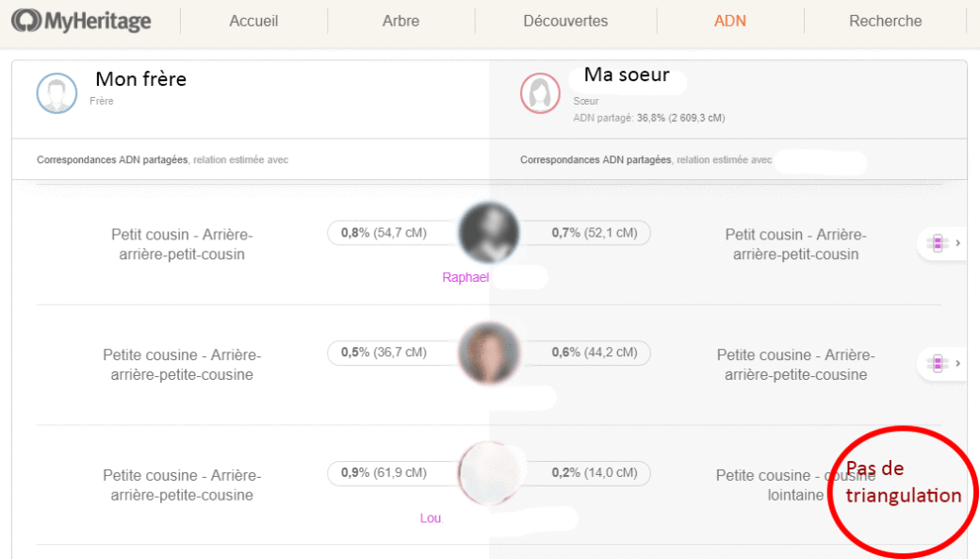Click the 0,6% (44,2 cM) shared DNA pill
Image resolution: width=980 pixels, height=559 pixels.
click(594, 353)
